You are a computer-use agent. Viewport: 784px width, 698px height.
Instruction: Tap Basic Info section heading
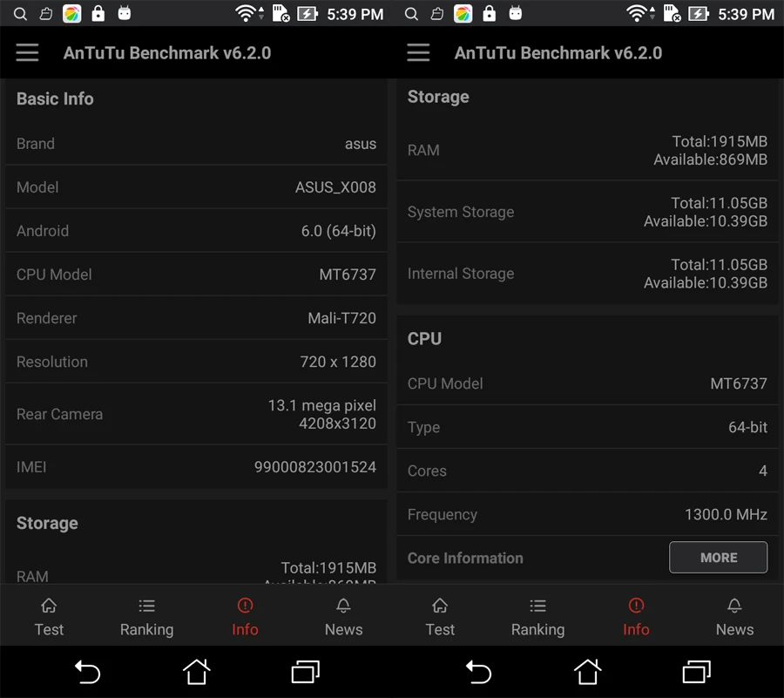[55, 99]
